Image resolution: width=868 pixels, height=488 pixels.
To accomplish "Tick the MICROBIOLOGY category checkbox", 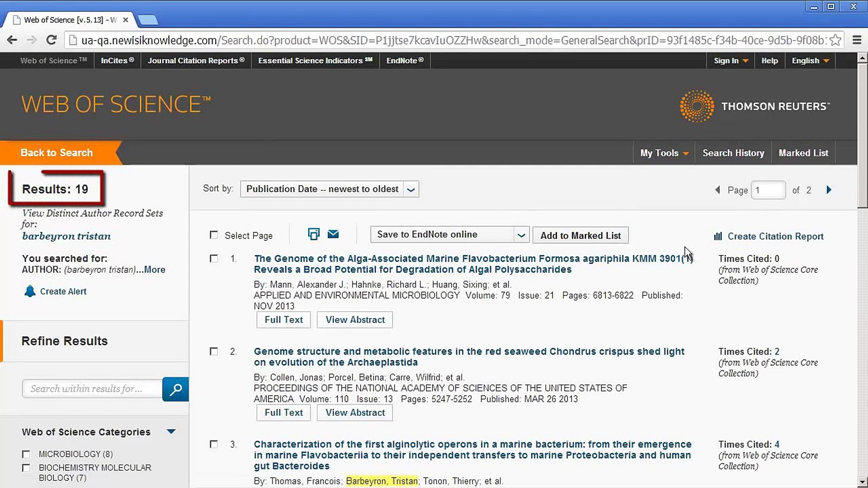I will pyautogui.click(x=26, y=454).
